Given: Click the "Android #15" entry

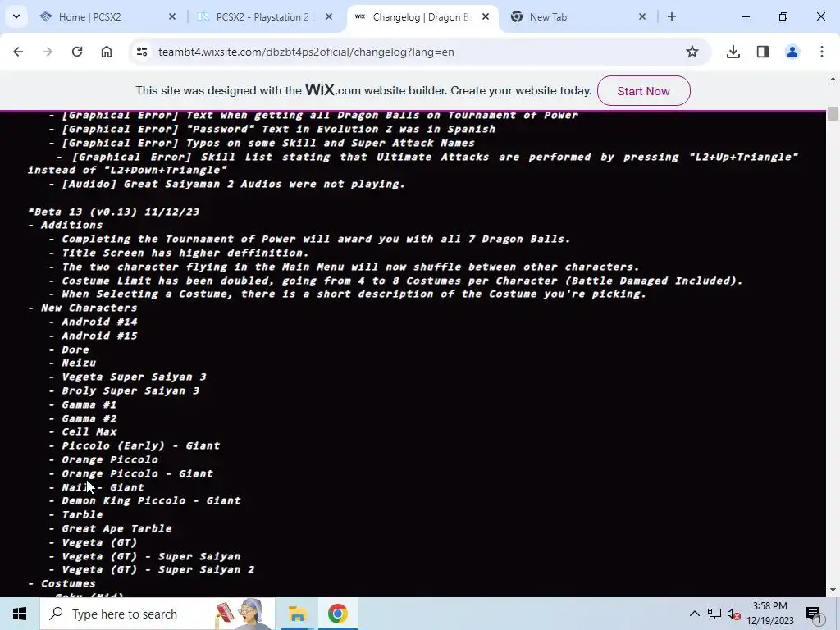Looking at the screenshot, I should pyautogui.click(x=99, y=336).
